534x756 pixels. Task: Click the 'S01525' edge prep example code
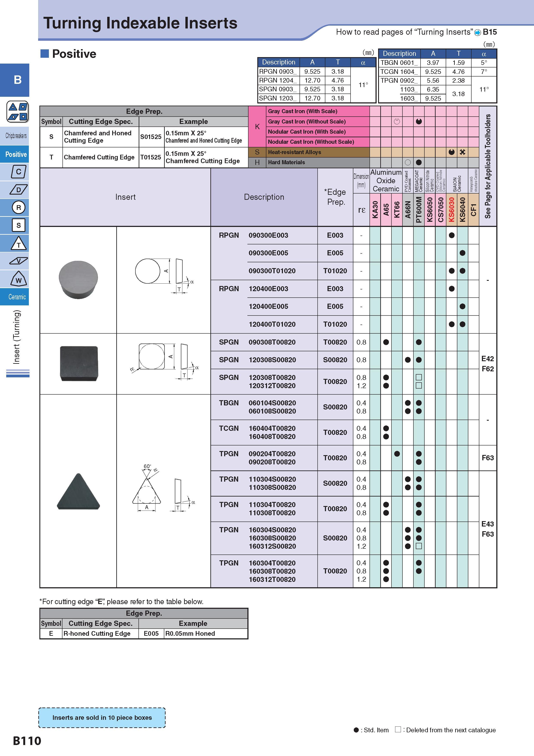pos(151,137)
